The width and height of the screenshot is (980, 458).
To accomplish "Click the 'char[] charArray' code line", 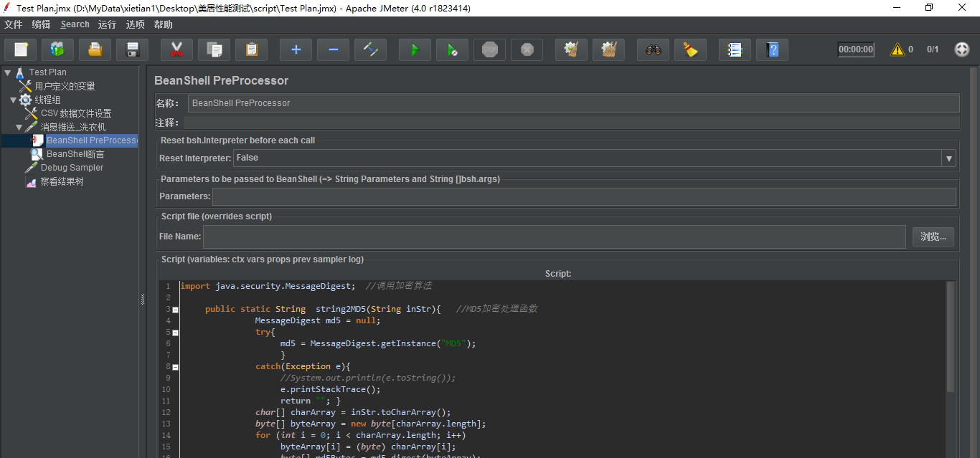I will pos(353,413).
